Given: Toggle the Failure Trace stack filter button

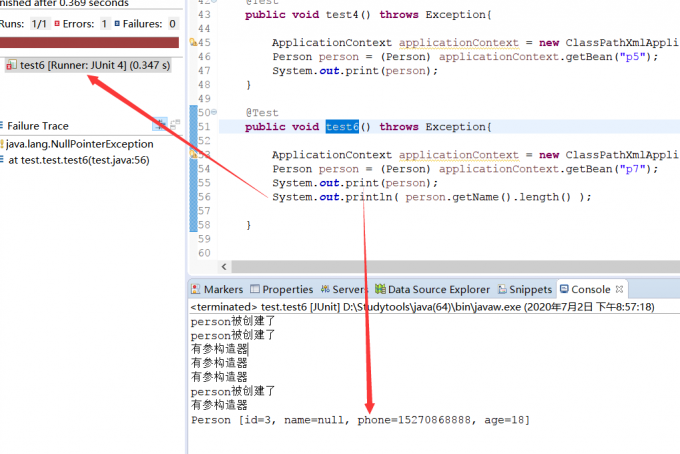Looking at the screenshot, I should click(160, 125).
